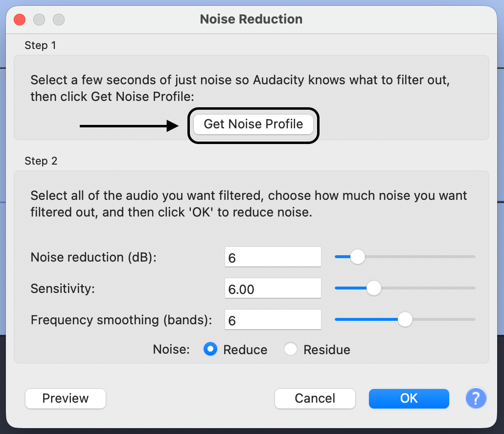The image size is (504, 434).
Task: Select the Residue noise radio button
Action: coord(291,349)
